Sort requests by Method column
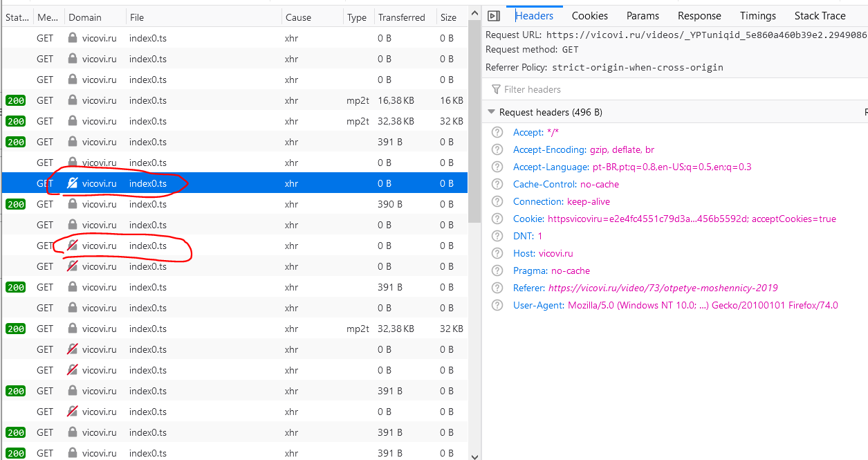Viewport: 868px width, 460px height. tap(48, 17)
